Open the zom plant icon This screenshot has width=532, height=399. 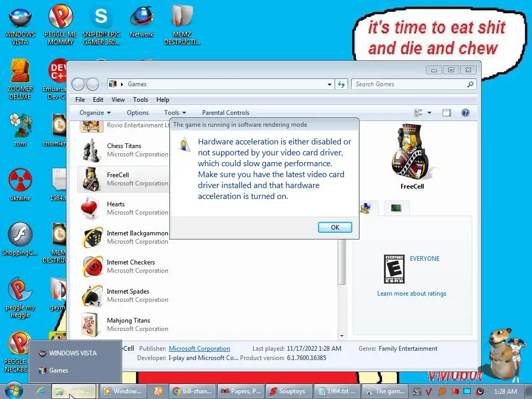point(20,129)
